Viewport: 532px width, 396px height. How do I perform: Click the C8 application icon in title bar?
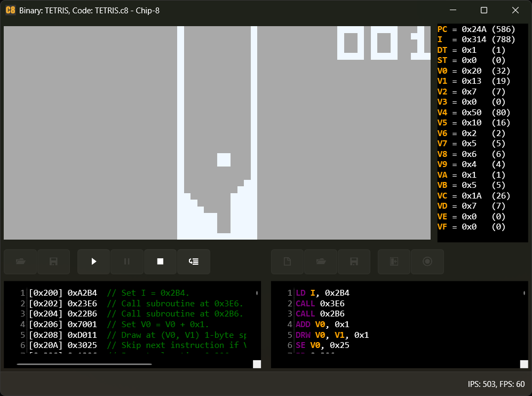[11, 10]
